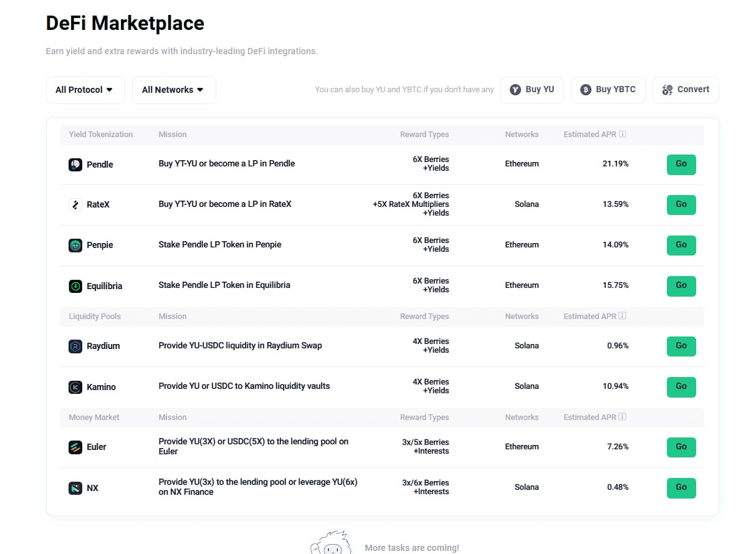Click the info icon beside Money Market Estimated APR
The height and width of the screenshot is (554, 756).
point(623,417)
